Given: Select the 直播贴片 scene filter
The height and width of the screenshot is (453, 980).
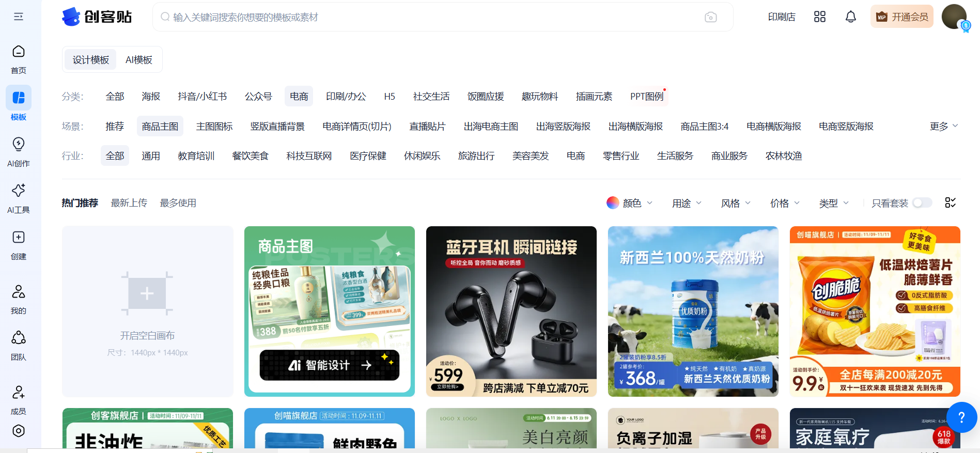Looking at the screenshot, I should coord(428,127).
